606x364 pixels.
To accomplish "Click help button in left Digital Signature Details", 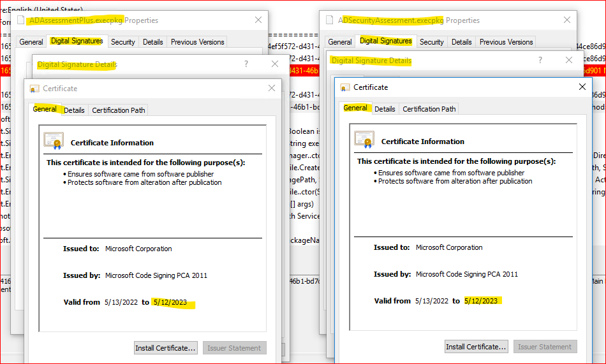I will pyautogui.click(x=246, y=64).
